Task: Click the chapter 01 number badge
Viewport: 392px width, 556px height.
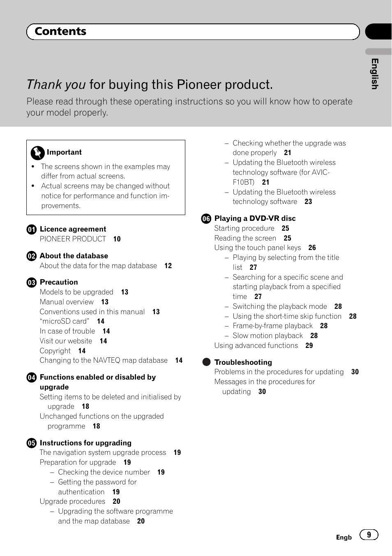Action: pyautogui.click(x=32, y=229)
